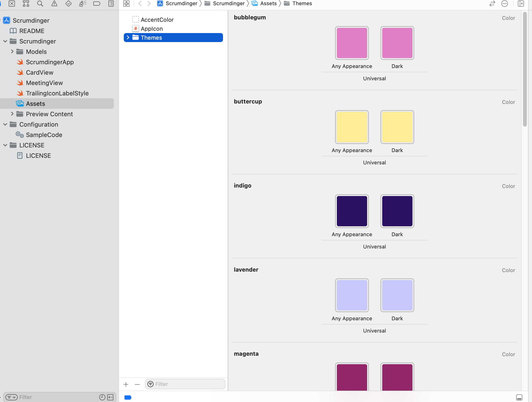
Task: Add an editor pane on the right
Action: pyautogui.click(x=521, y=4)
